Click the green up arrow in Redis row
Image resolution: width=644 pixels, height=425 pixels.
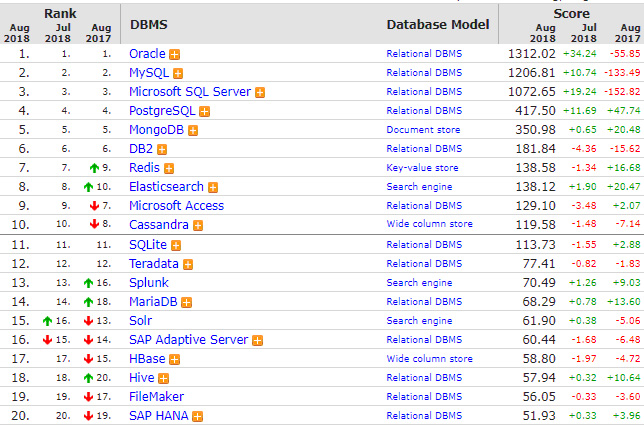tap(94, 168)
